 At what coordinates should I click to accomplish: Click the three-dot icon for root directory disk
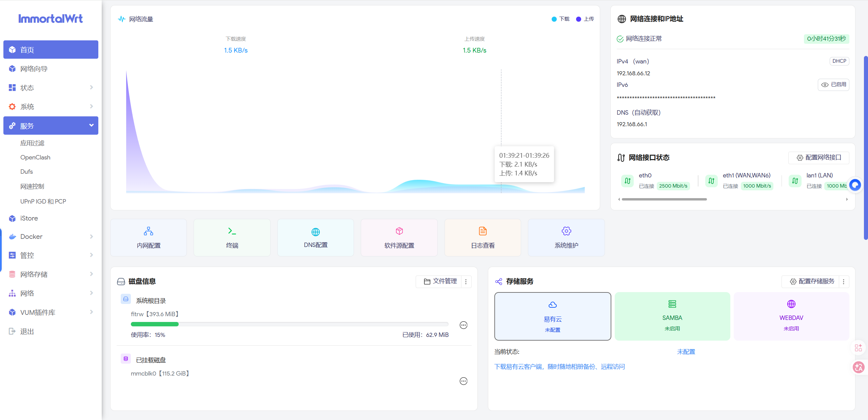tap(463, 325)
